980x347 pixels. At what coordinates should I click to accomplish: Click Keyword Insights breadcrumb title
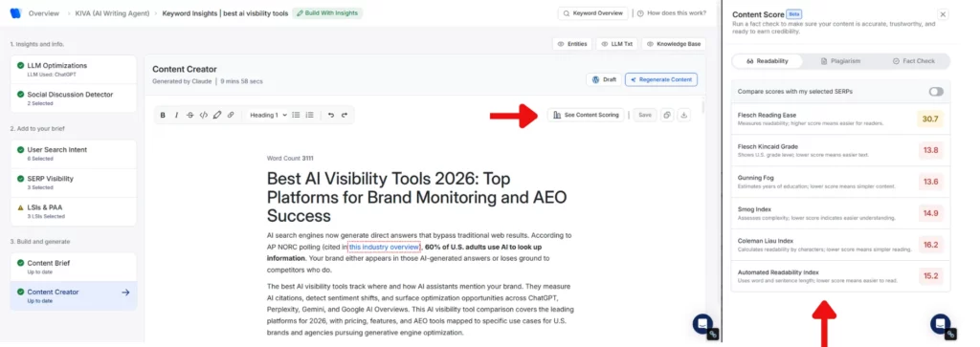tap(224, 13)
